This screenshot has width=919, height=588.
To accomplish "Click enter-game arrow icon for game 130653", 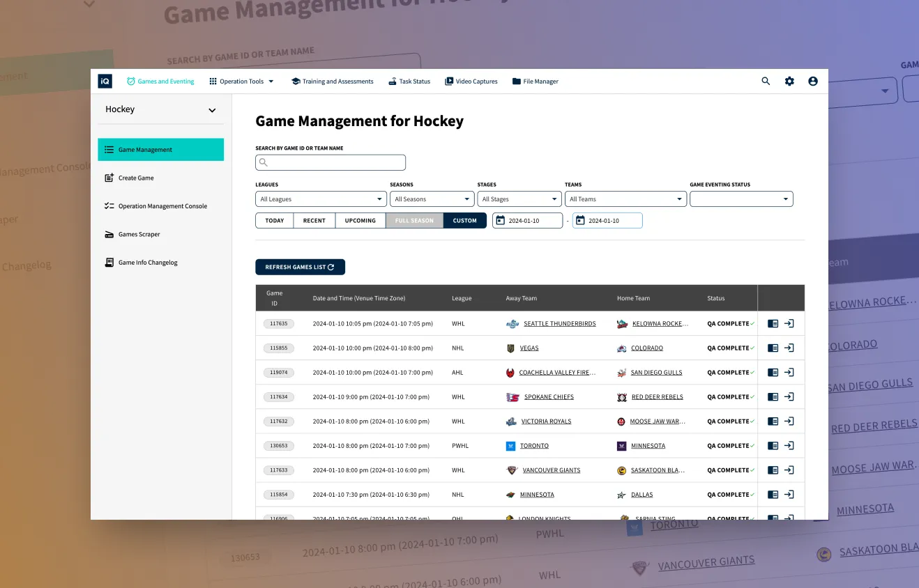I will point(789,445).
